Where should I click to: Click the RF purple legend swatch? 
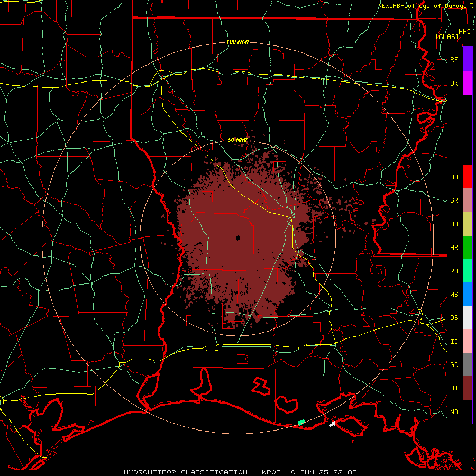467,59
